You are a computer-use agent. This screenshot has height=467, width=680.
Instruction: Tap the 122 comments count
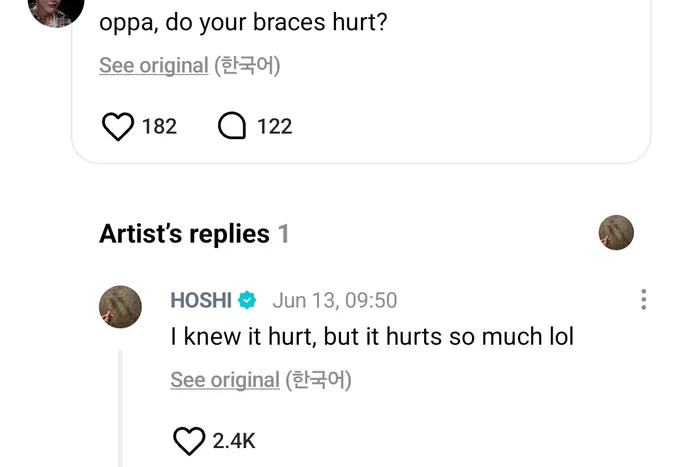tap(275, 127)
